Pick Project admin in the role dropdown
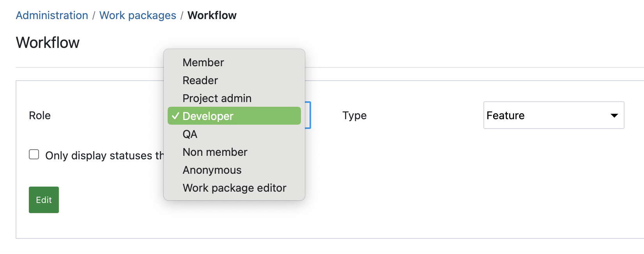Viewport: 644px width, 254px height. click(217, 98)
